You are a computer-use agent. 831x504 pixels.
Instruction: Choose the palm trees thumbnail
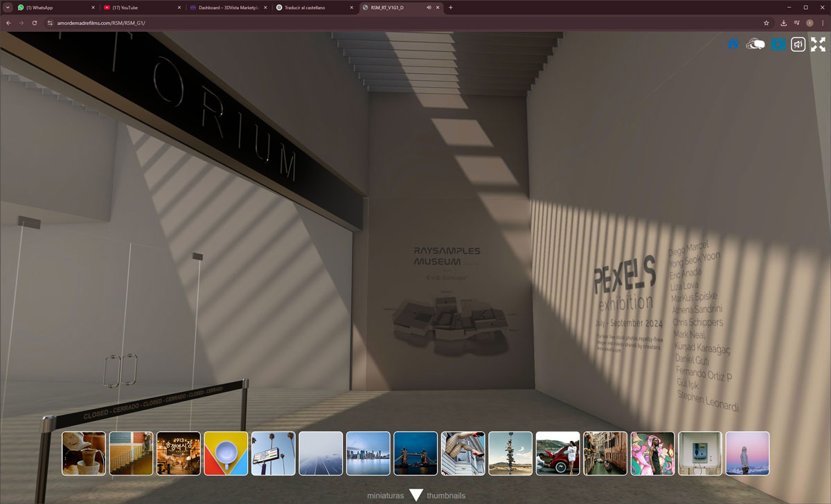pyautogui.click(x=274, y=453)
